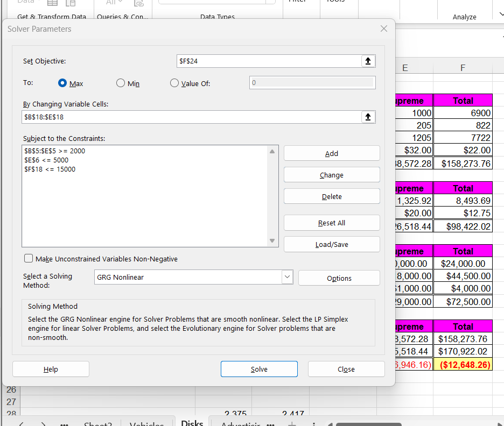Select the Min radio button

click(x=121, y=83)
